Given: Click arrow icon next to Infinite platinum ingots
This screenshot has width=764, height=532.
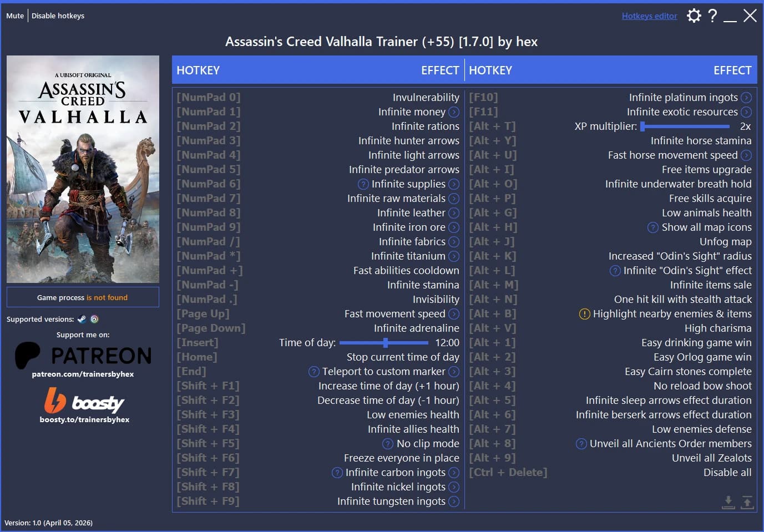Looking at the screenshot, I should (746, 98).
